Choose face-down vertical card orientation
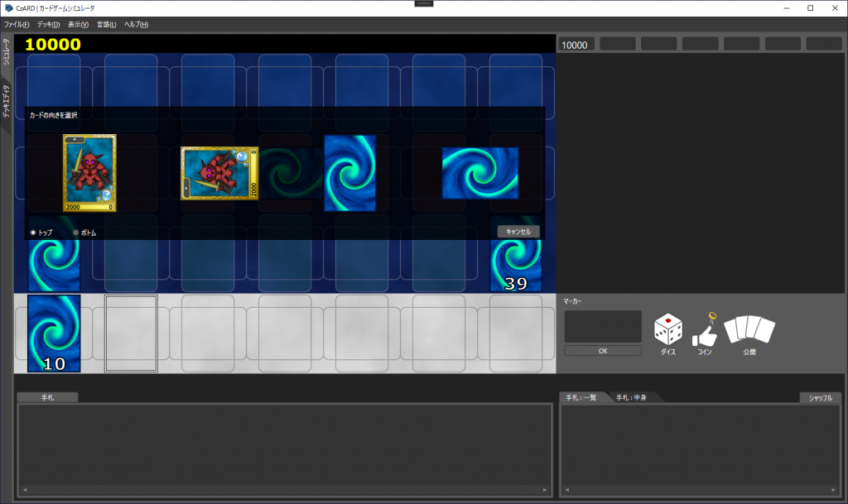848x504 pixels. point(350,173)
